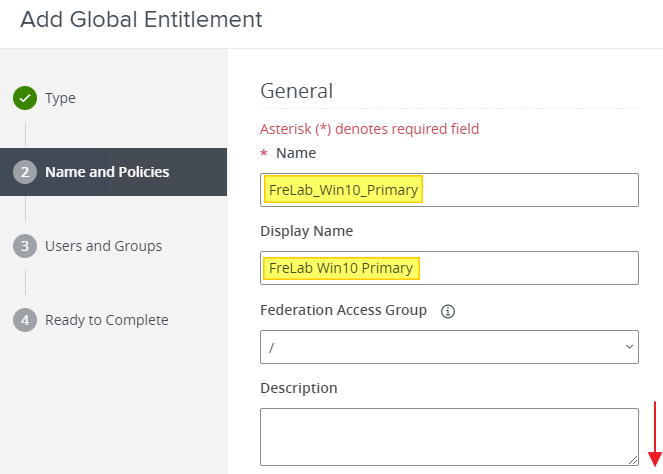Viewport: 663px width, 474px height.
Task: Click the Description label
Action: coord(298,387)
